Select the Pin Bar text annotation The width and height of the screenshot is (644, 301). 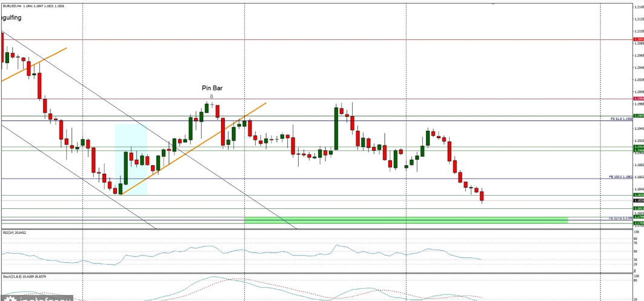coord(212,88)
